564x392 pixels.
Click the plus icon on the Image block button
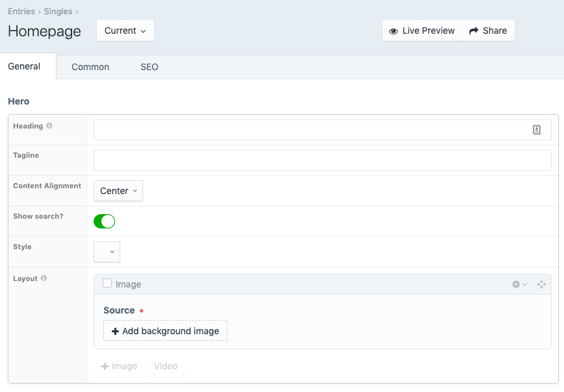click(x=105, y=366)
